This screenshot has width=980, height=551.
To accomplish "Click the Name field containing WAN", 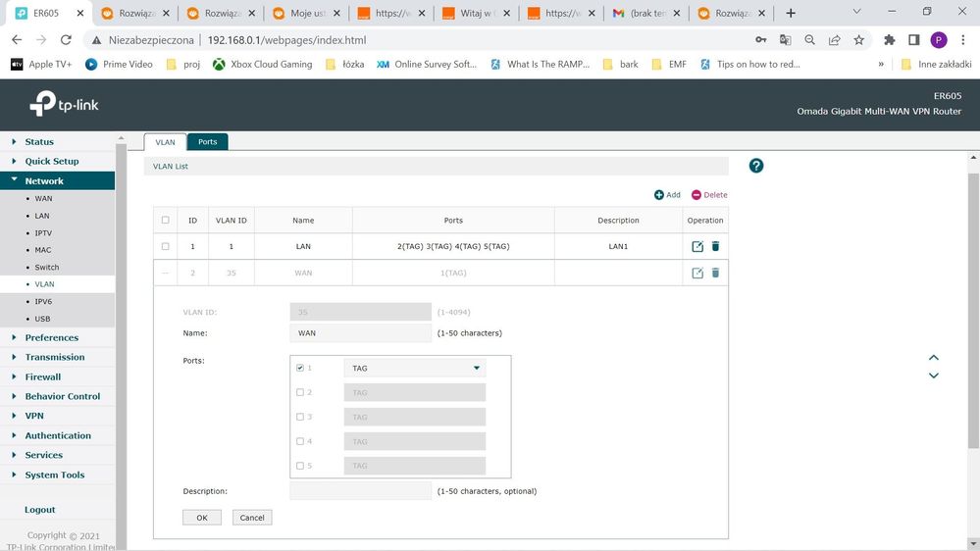I will click(360, 333).
